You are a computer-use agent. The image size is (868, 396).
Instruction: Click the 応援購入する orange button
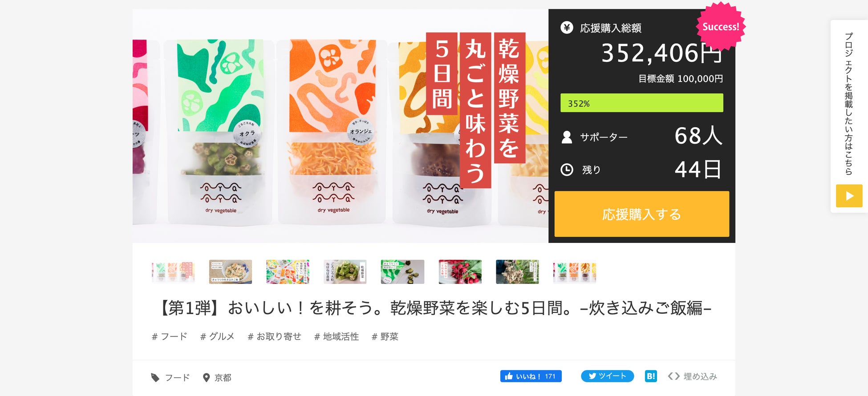pyautogui.click(x=641, y=214)
